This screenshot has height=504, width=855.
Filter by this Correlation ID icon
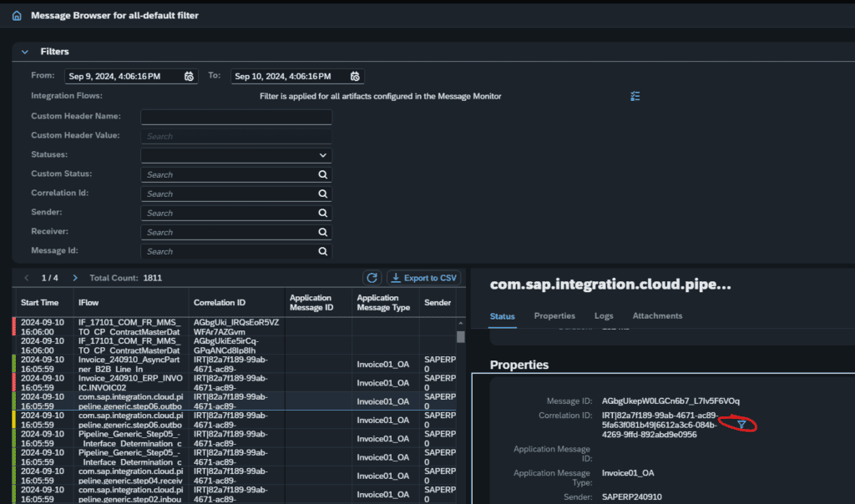coord(741,425)
